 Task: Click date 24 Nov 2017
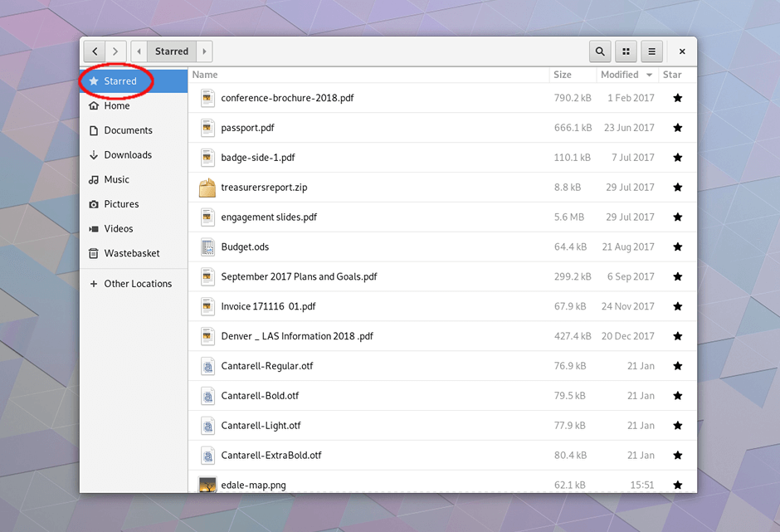coord(628,306)
